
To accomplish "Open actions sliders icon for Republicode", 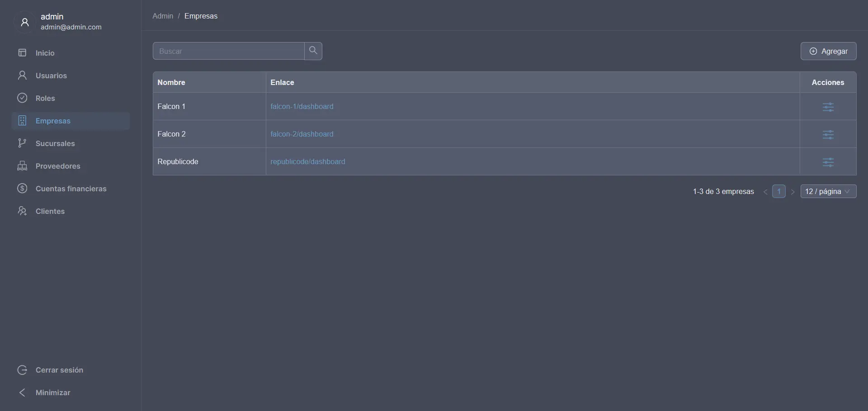I will [x=828, y=162].
